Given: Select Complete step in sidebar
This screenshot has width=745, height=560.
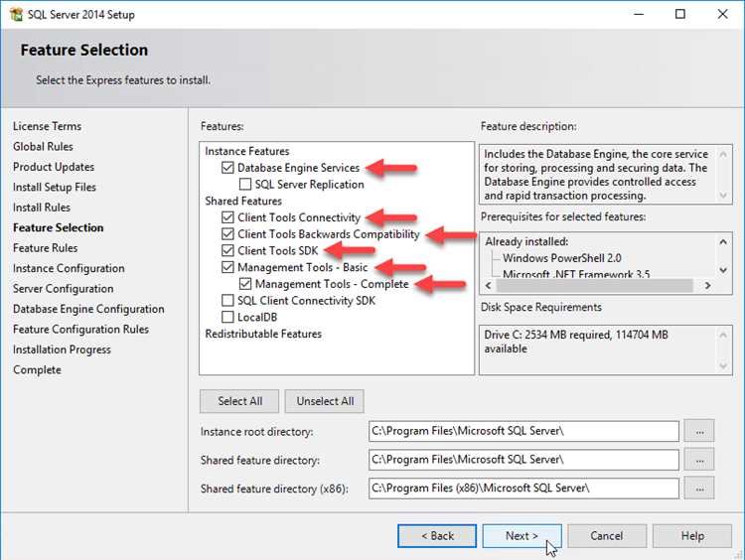Looking at the screenshot, I should coord(37,370).
